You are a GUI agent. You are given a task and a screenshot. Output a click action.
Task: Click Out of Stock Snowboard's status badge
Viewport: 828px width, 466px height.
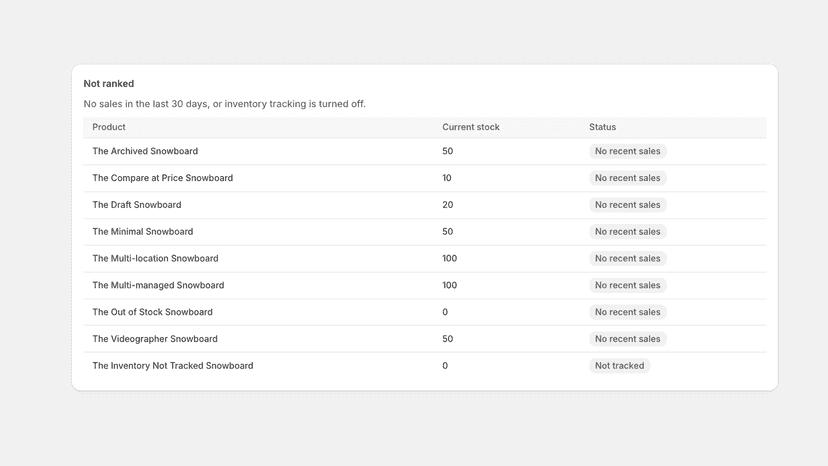coord(627,312)
